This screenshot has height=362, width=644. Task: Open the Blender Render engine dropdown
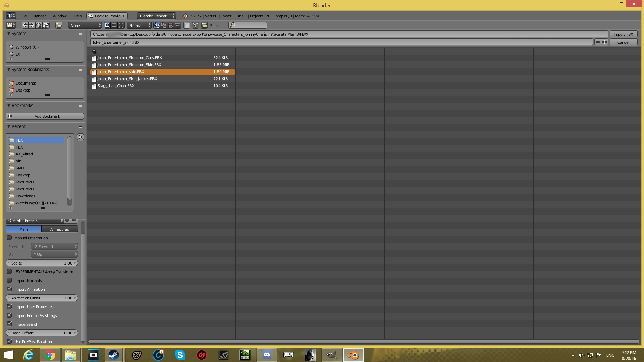[x=156, y=16]
